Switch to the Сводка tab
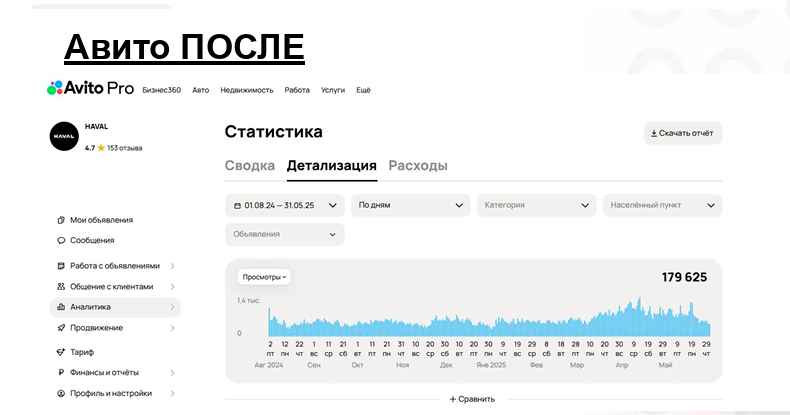Image resolution: width=790 pixels, height=415 pixels. coord(250,166)
